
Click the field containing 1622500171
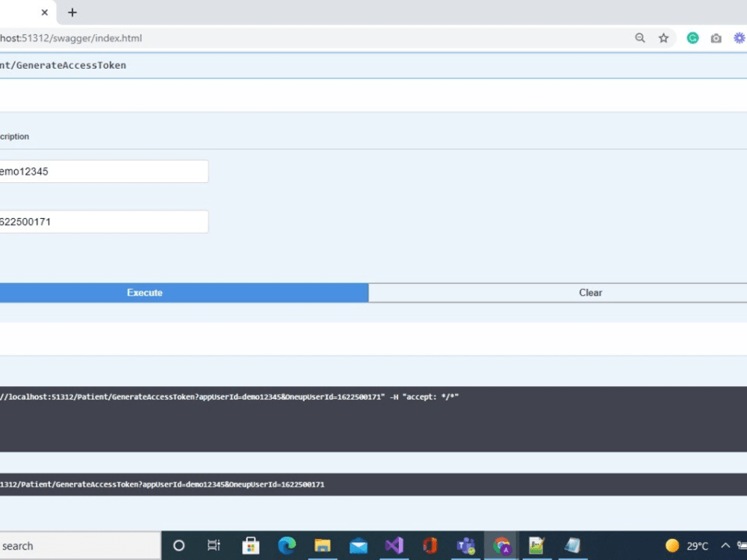pyautogui.click(x=104, y=221)
